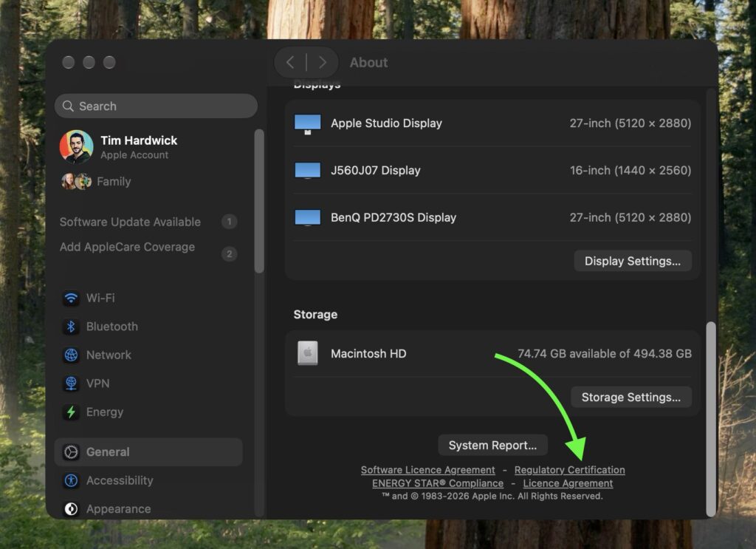Click inside the Search field
Image resolution: width=756 pixels, height=549 pixels.
(156, 106)
